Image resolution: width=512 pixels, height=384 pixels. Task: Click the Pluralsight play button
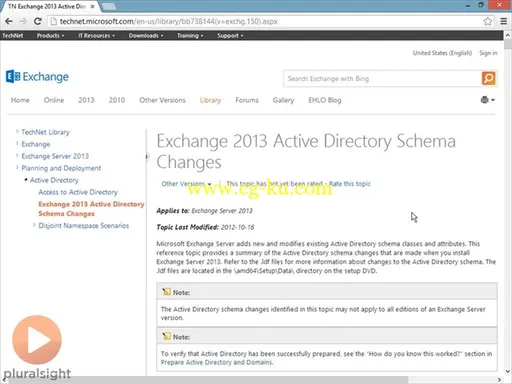pyautogui.click(x=37, y=340)
